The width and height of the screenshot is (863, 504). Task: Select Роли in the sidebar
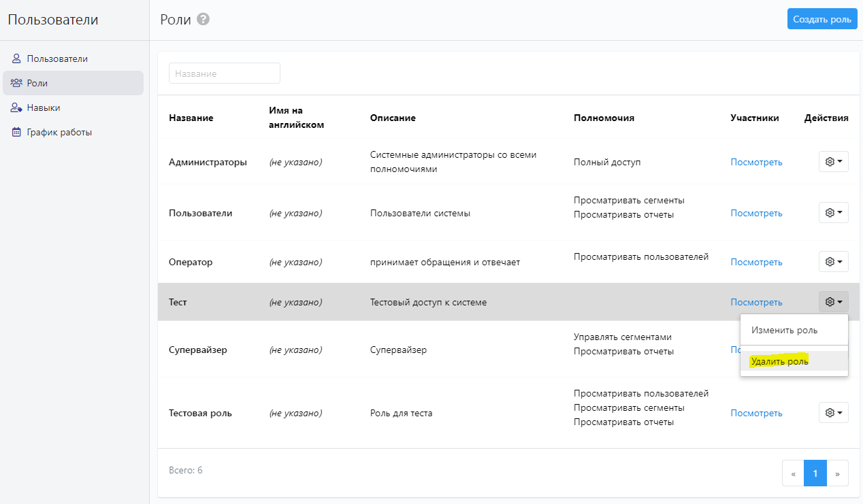[74, 83]
